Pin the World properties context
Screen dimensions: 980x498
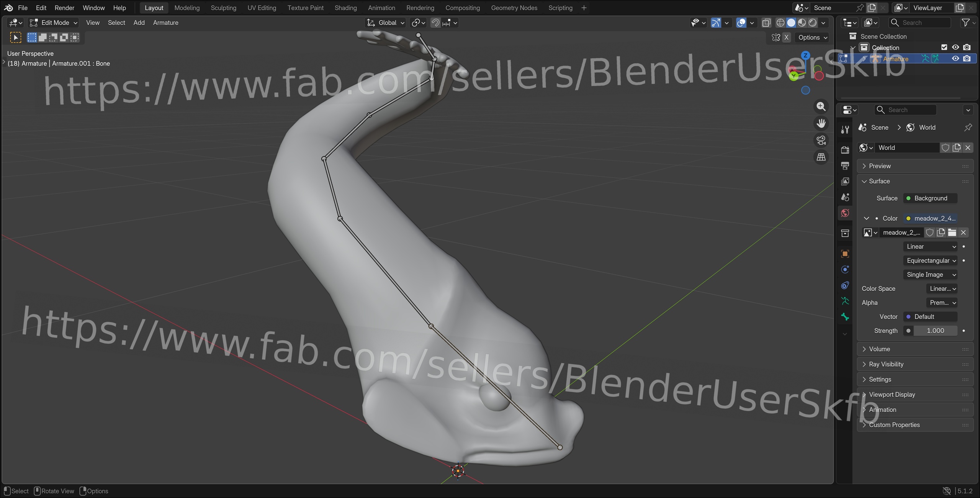[968, 128]
